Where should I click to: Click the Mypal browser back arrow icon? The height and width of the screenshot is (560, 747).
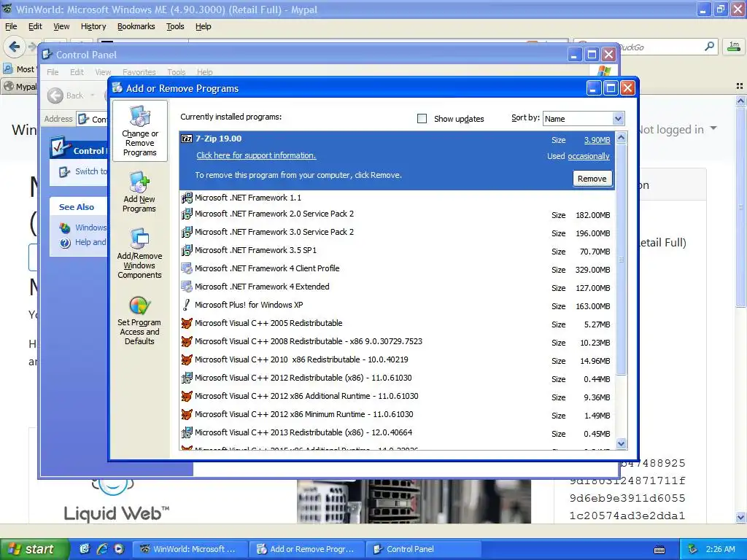pyautogui.click(x=14, y=47)
